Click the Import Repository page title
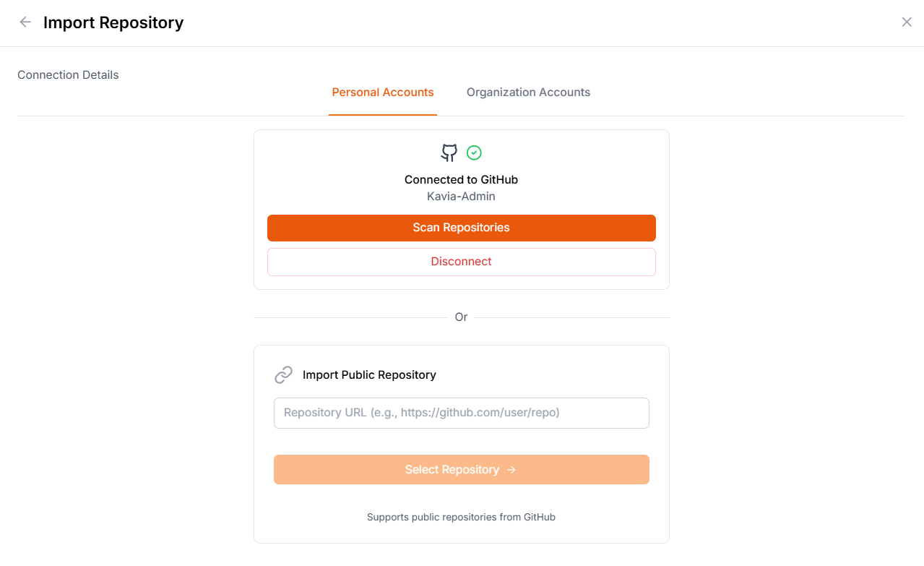This screenshot has width=924, height=566. [113, 22]
